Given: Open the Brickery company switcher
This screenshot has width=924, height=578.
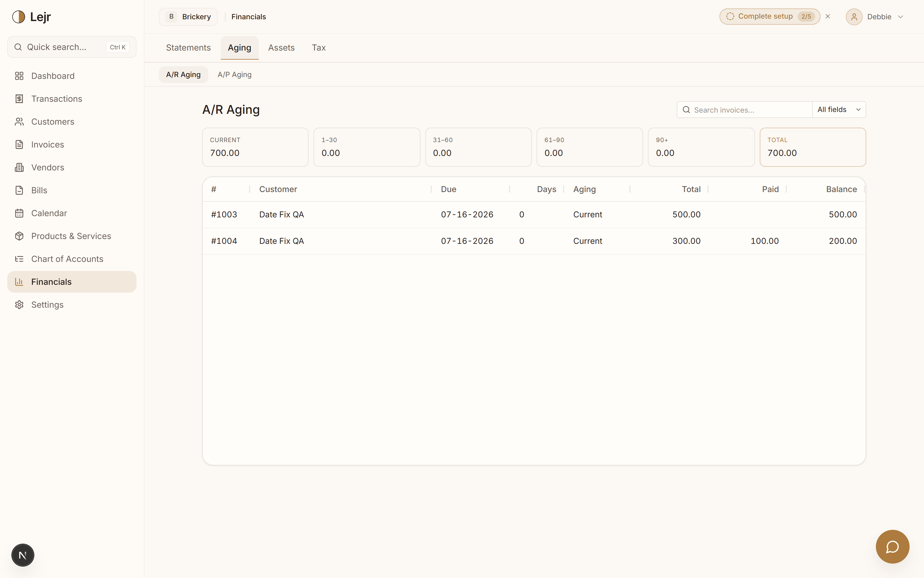Looking at the screenshot, I should pos(188,17).
